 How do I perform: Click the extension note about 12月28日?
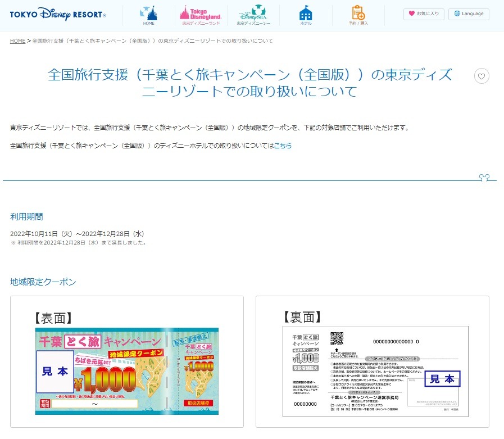pos(79,243)
